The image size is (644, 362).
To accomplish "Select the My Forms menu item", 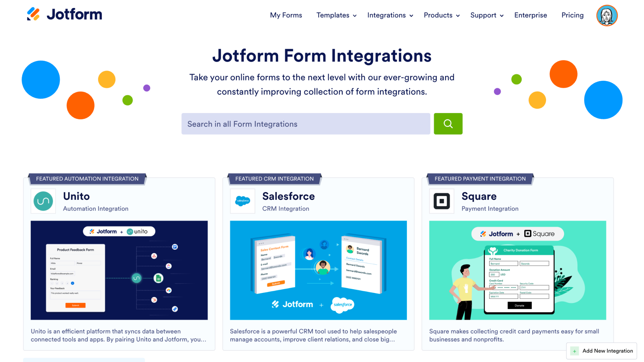I will point(286,15).
